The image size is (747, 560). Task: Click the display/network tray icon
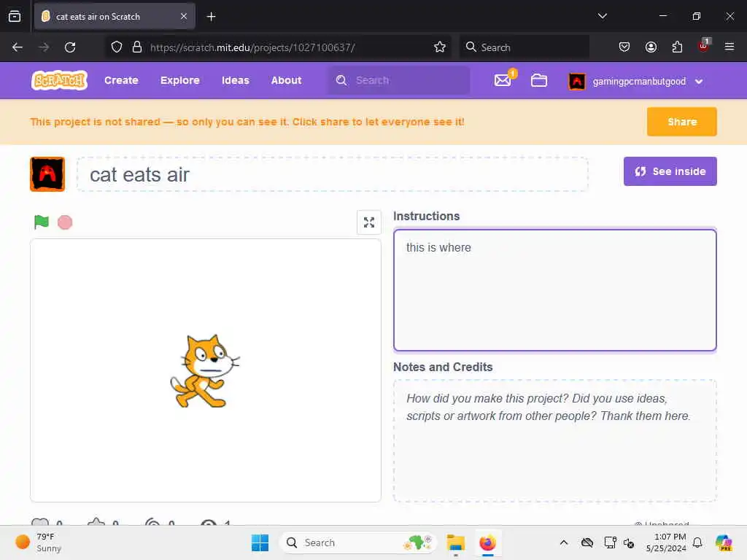(x=610, y=542)
